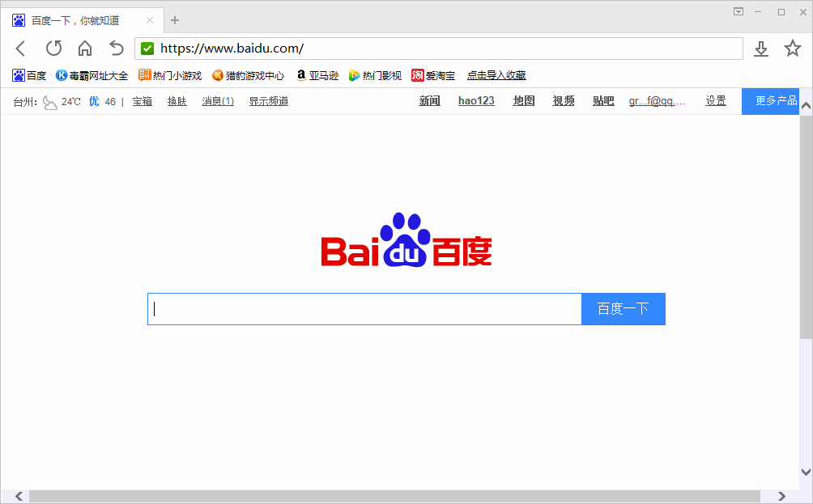The image size is (813, 504).
Task: Click the horizontal scrollbar thumb
Action: tap(394, 496)
